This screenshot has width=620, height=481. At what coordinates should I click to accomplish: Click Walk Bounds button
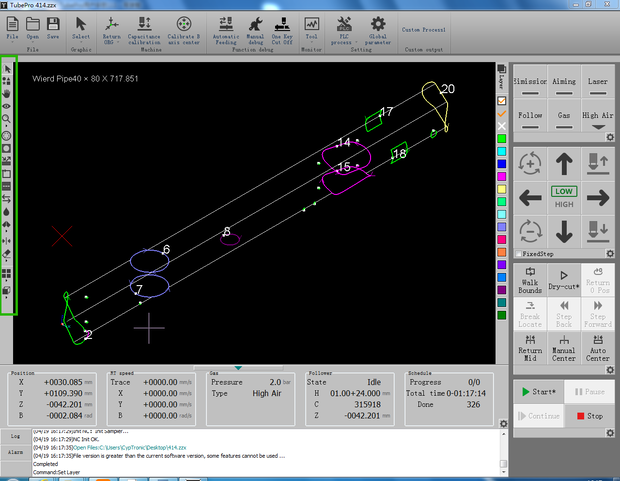tap(530, 280)
